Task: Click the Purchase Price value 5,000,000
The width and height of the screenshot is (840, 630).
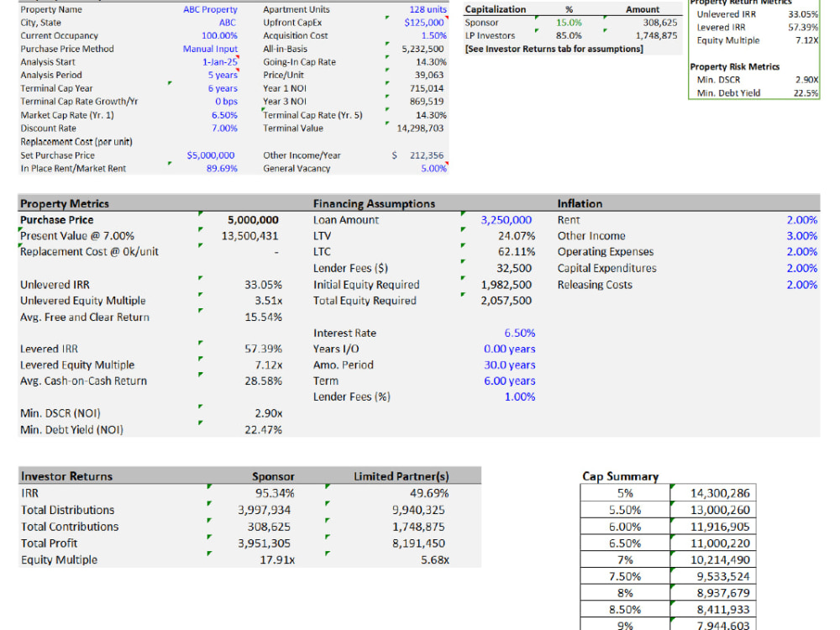Action: 253,220
